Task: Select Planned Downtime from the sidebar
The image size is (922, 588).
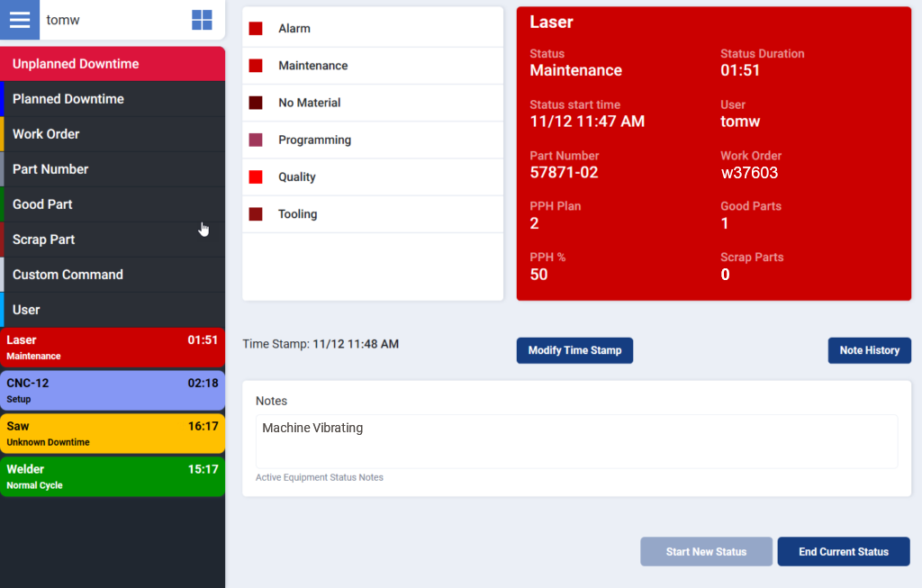Action: click(113, 99)
